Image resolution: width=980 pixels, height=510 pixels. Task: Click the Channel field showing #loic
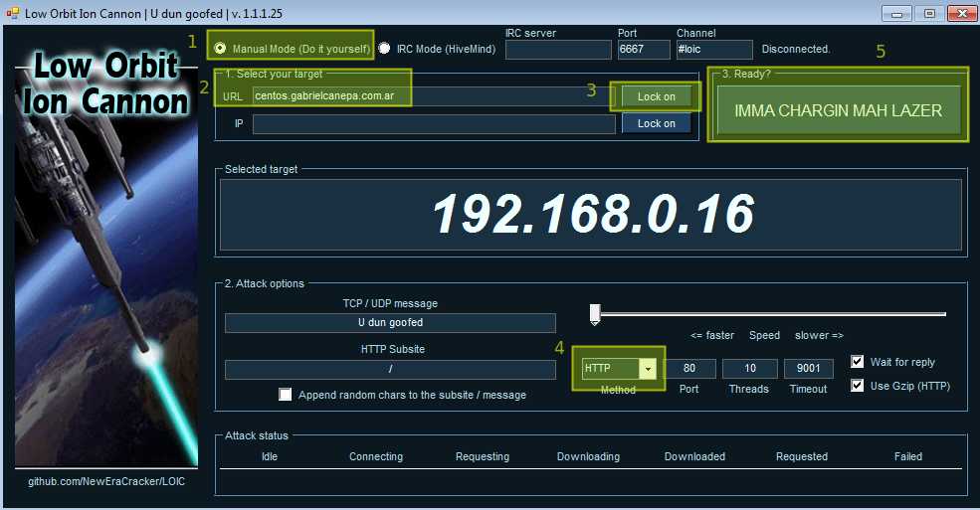click(714, 50)
